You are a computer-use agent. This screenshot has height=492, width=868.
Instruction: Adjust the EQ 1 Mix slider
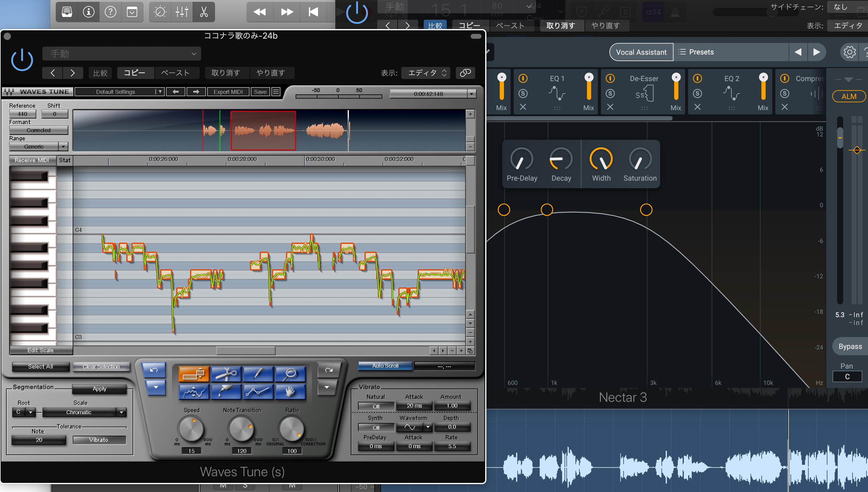(589, 87)
